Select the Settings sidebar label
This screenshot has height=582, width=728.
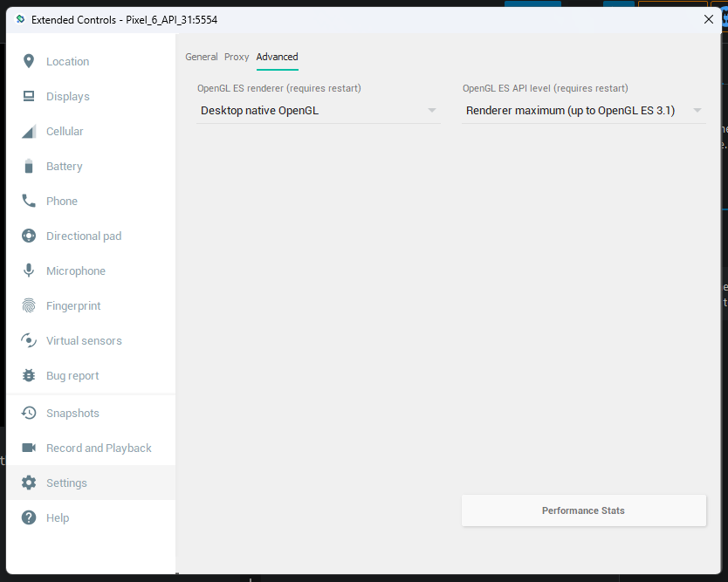[x=66, y=483]
